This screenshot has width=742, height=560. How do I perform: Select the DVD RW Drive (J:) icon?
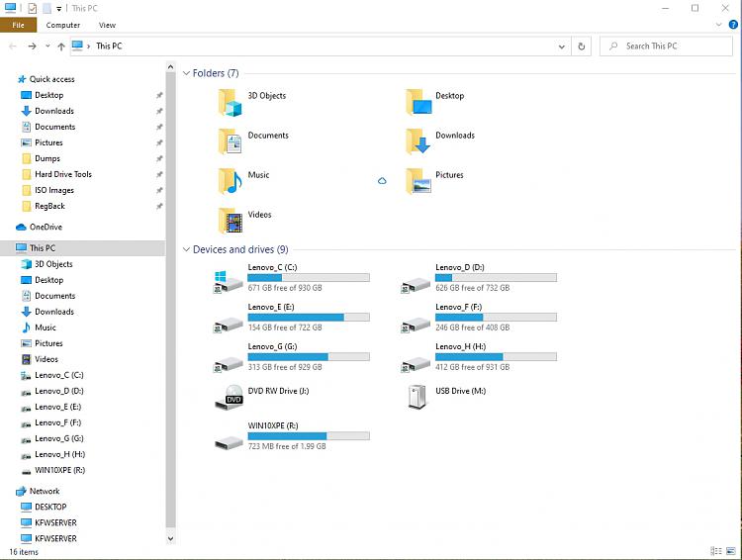230,397
